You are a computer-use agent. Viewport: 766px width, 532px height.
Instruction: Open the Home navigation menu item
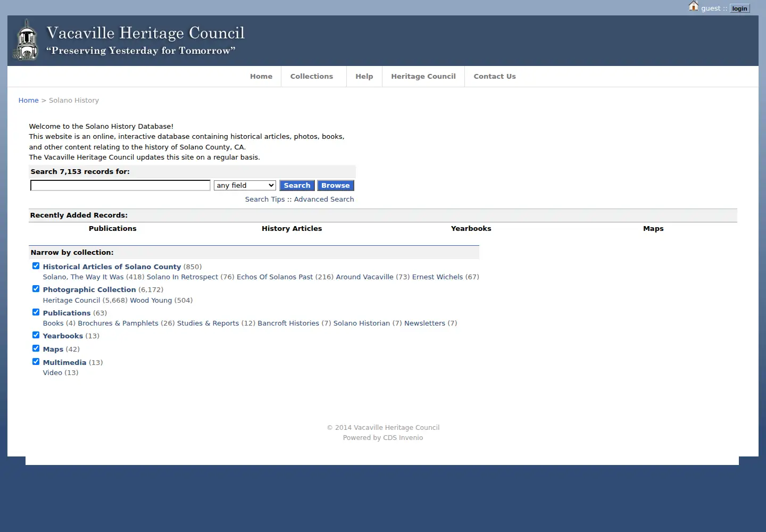(x=261, y=77)
